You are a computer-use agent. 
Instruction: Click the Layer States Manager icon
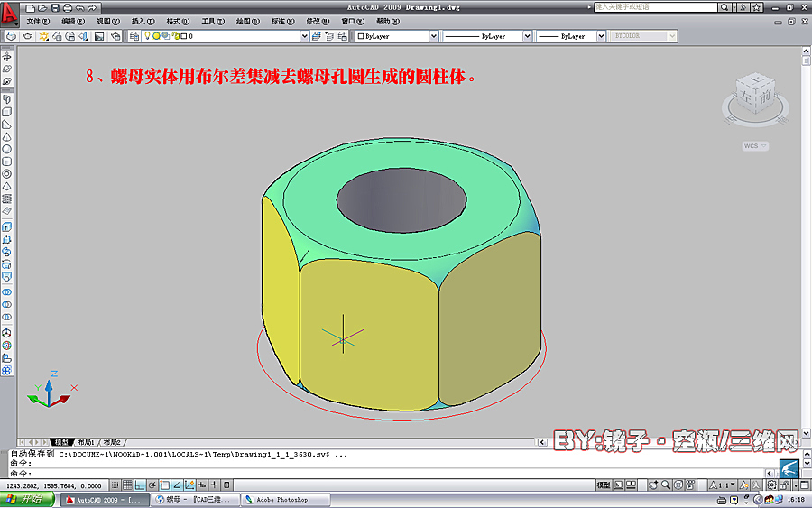(x=342, y=36)
